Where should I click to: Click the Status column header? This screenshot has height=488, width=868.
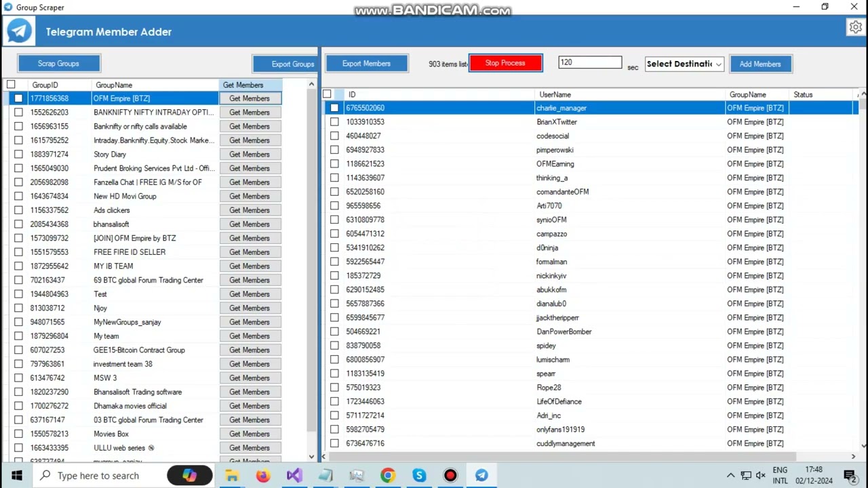(x=822, y=94)
